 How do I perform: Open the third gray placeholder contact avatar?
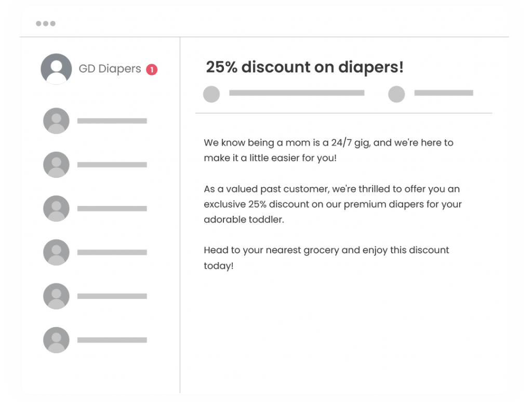click(56, 209)
